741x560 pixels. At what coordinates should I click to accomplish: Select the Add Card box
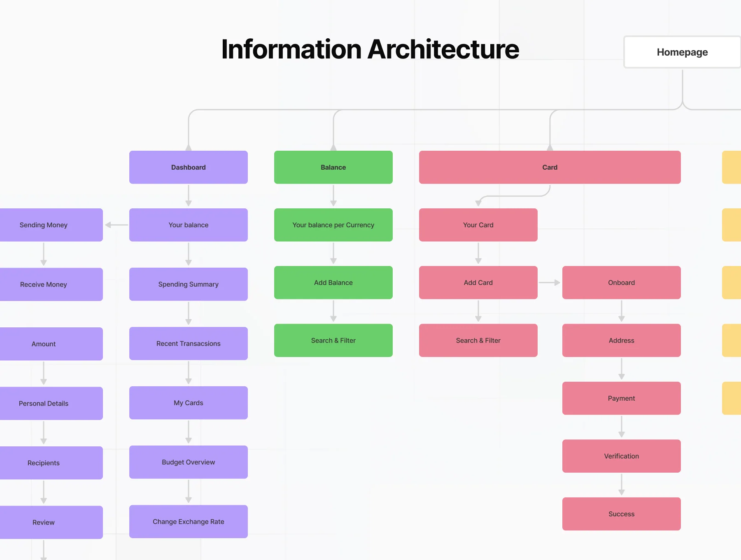[478, 282]
